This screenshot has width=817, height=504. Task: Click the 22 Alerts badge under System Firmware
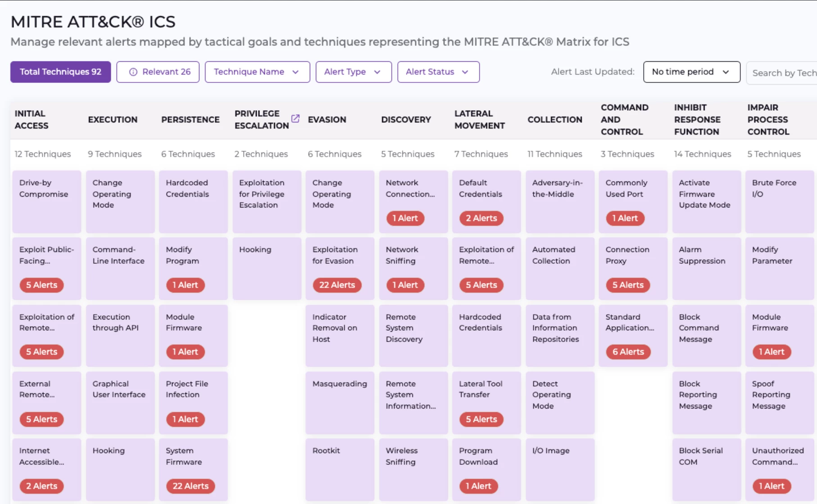point(191,486)
